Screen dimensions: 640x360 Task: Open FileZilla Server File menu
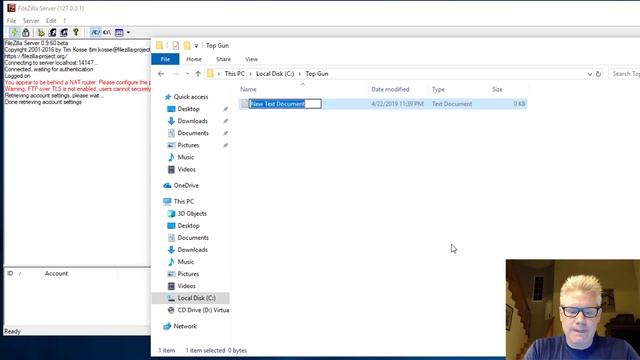[x=11, y=20]
